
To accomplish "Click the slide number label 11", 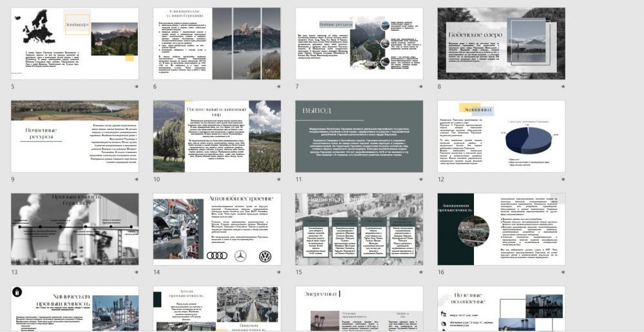I will (298, 180).
